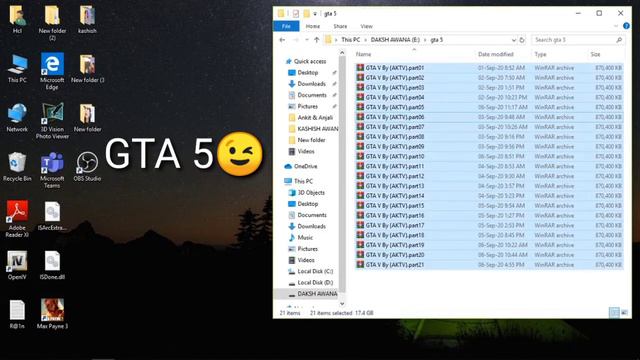Select the R@1n file icon
The image size is (640, 360).
tap(17, 315)
